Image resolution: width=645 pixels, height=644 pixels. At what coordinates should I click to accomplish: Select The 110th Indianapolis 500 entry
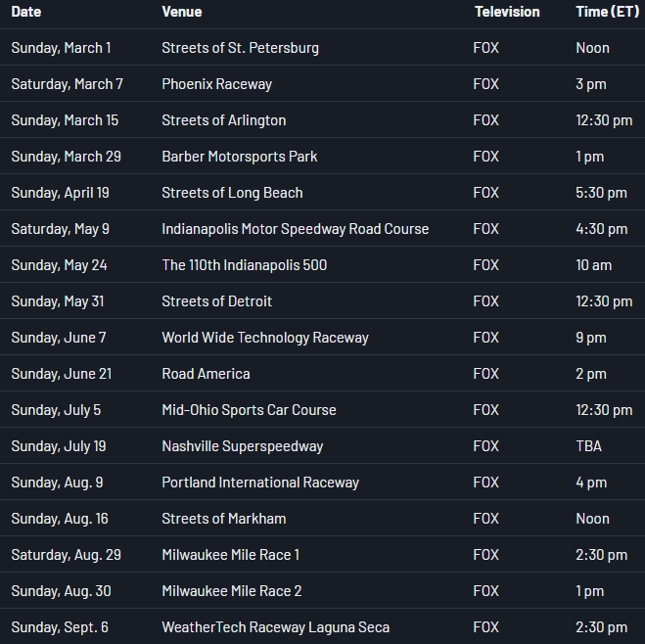click(x=244, y=265)
